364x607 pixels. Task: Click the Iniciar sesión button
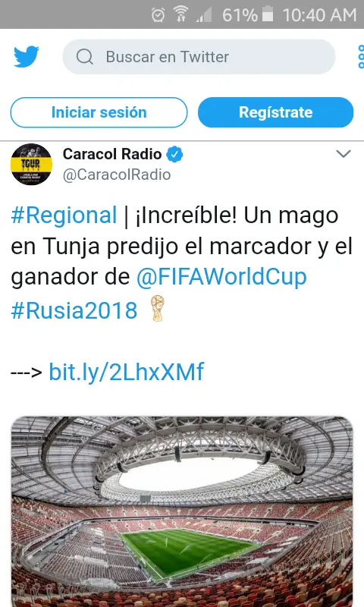[99, 112]
